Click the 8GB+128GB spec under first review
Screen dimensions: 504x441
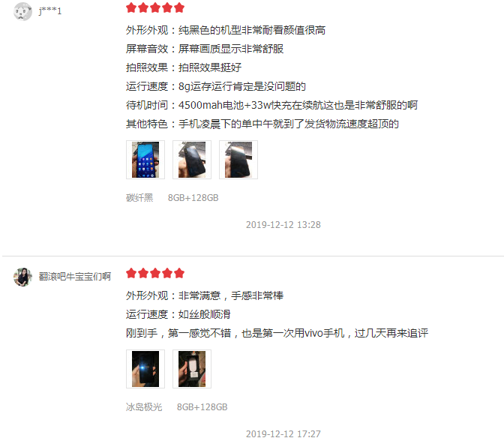point(193,198)
